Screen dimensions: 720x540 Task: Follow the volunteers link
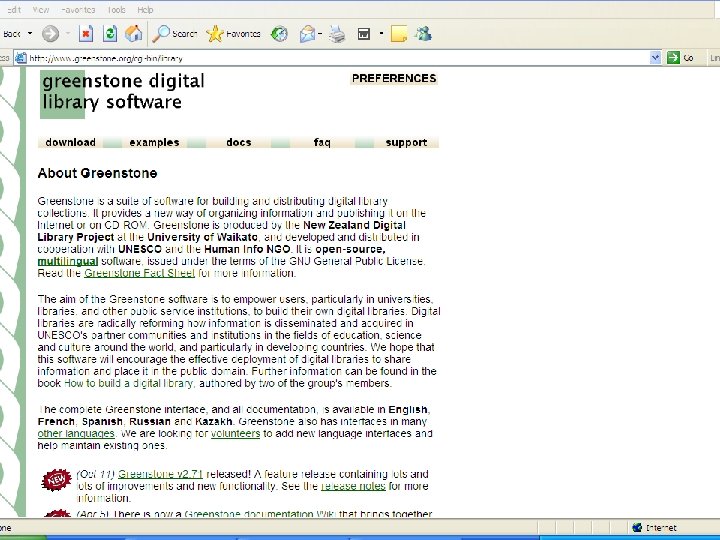(x=235, y=433)
